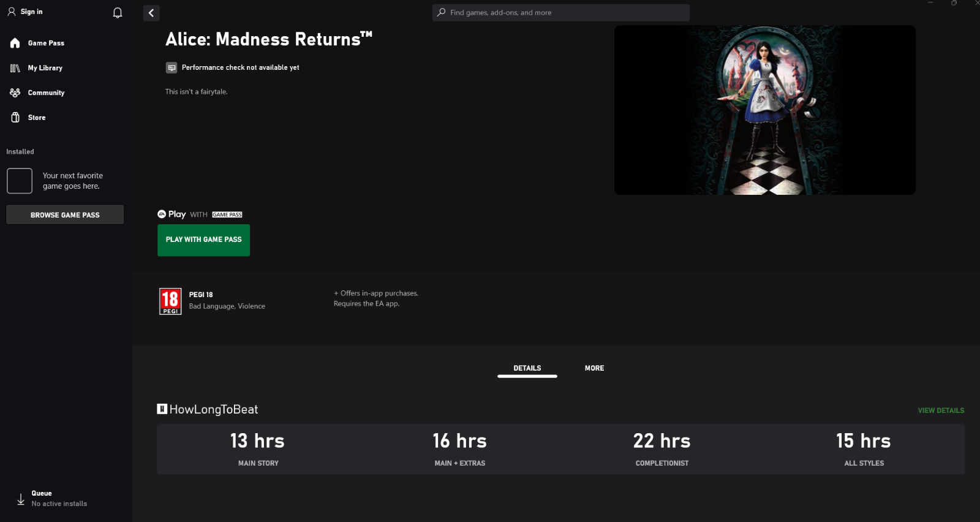This screenshot has width=980, height=522.
Task: Select the Community label in sidebar
Action: (46, 93)
